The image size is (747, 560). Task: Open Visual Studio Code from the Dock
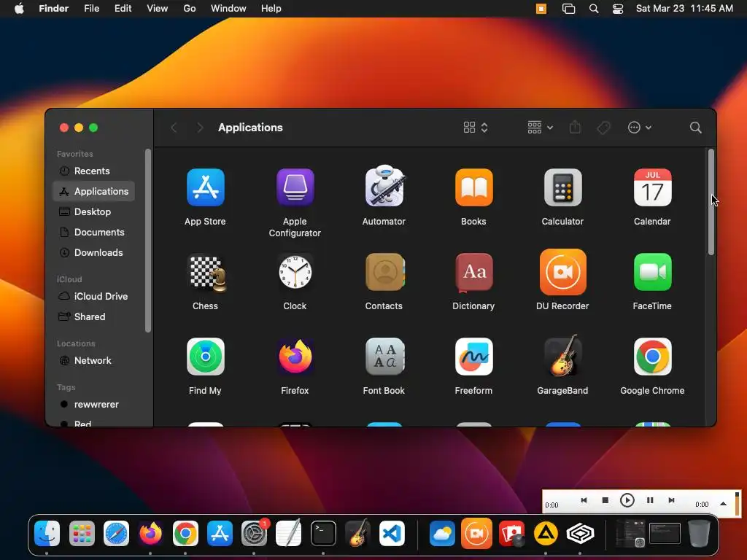[392, 533]
